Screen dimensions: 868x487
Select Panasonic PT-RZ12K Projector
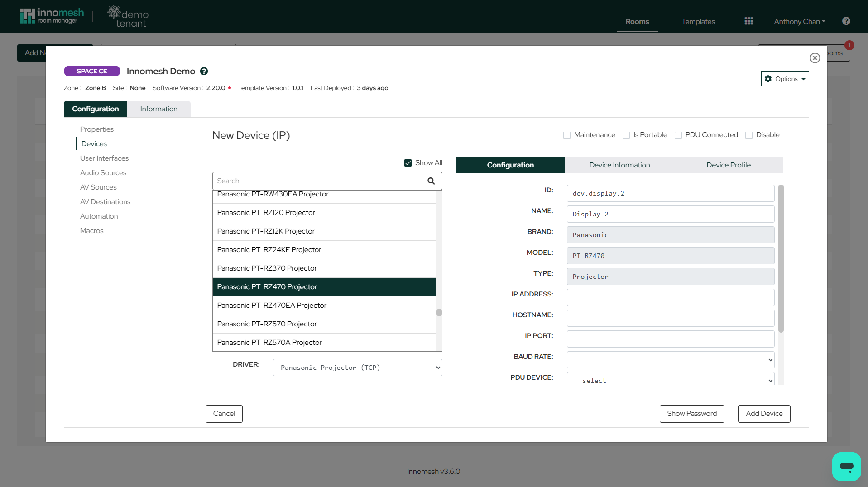[x=324, y=231]
